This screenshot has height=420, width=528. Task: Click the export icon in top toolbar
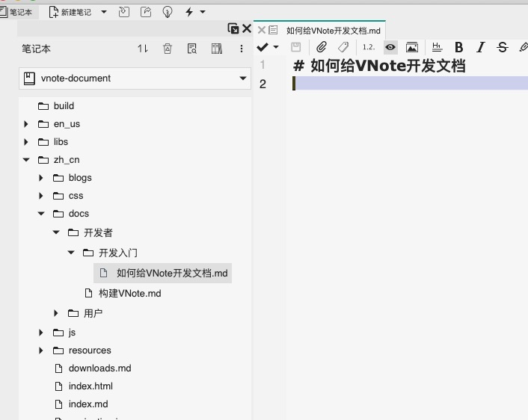click(x=146, y=12)
